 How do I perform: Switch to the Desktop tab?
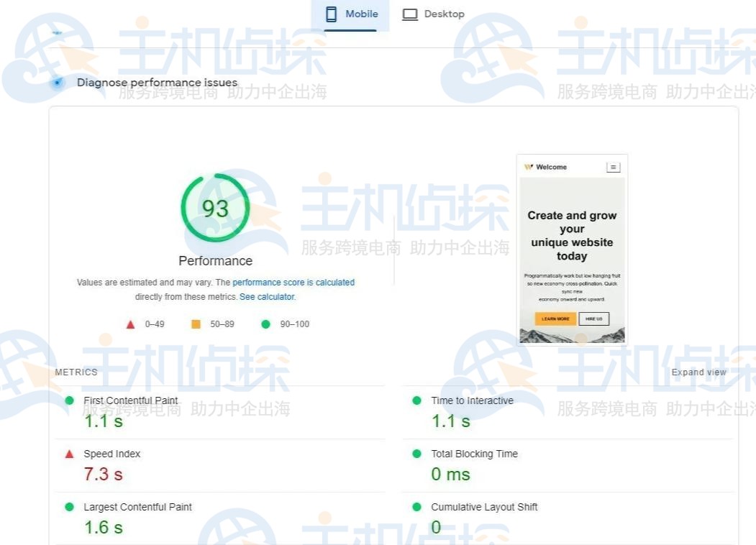pos(434,13)
